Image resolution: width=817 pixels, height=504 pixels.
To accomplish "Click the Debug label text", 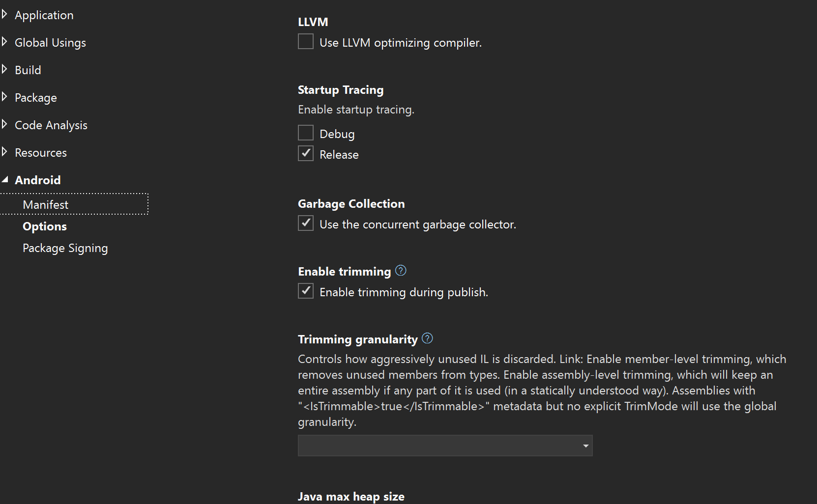I will 337,134.
